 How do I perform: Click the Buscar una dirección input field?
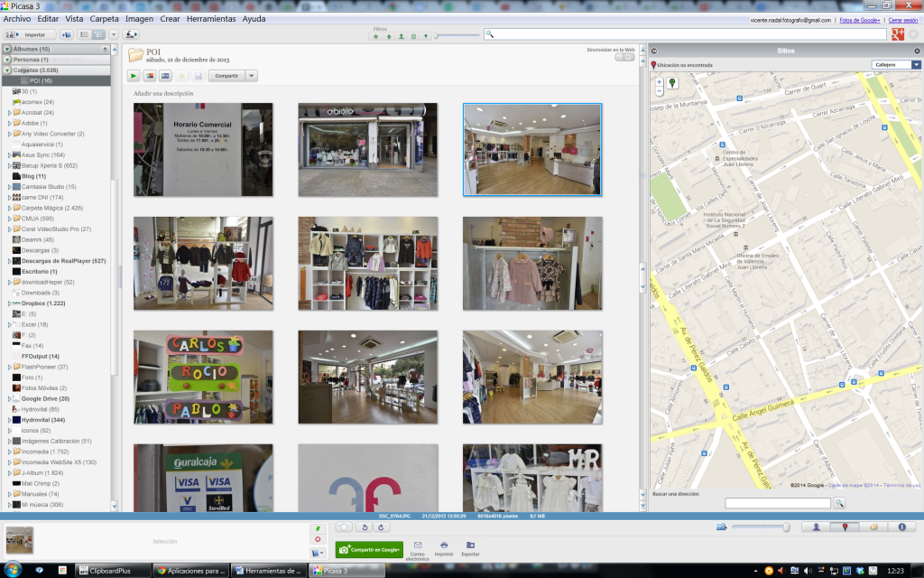[777, 503]
